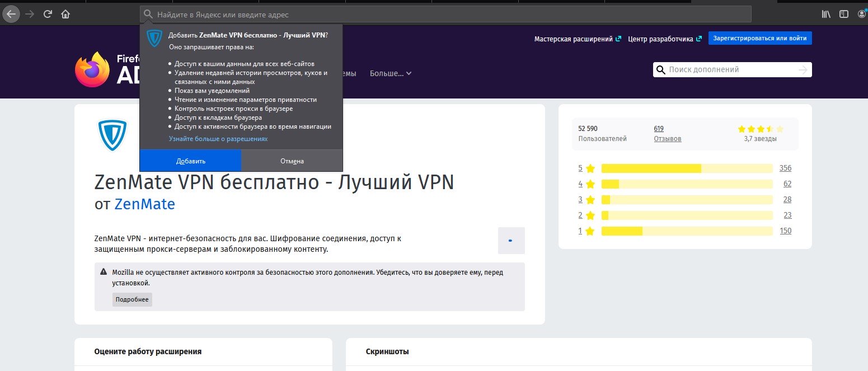Click the Скриншоты section heading
Screen dimensions: 868x371
[x=387, y=351]
